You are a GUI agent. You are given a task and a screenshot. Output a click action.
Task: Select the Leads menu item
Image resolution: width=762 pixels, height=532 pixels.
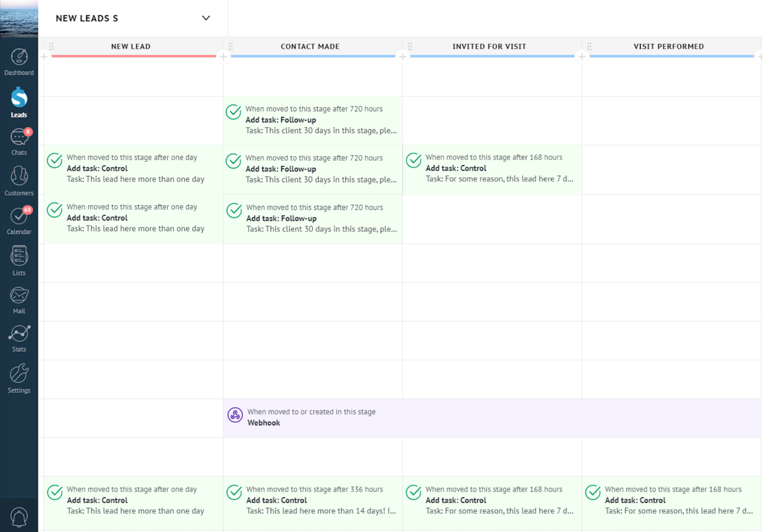click(x=19, y=103)
